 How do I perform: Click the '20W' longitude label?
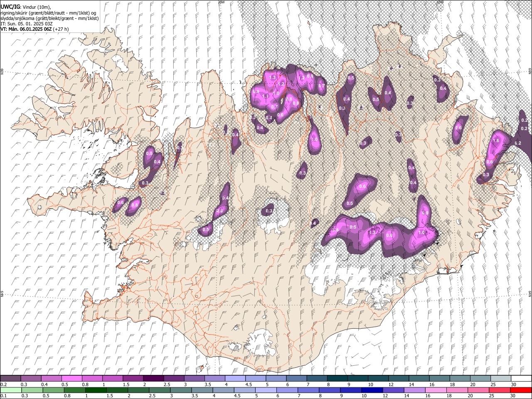(x=221, y=2)
